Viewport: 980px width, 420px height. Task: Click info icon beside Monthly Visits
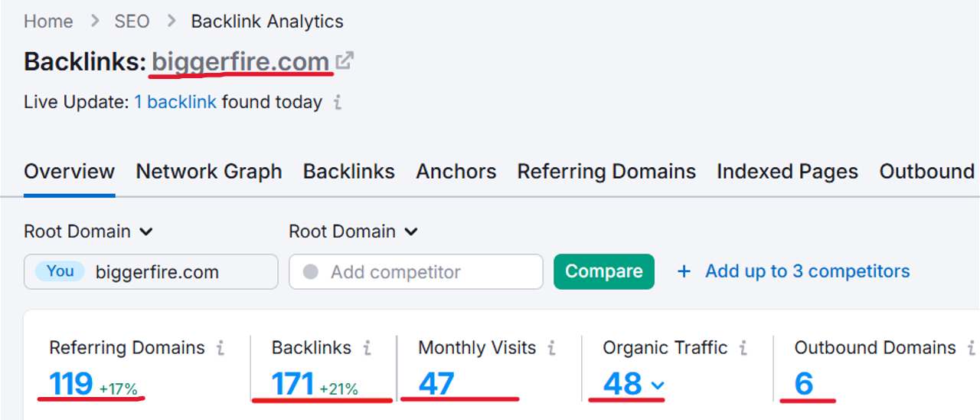pos(551,348)
